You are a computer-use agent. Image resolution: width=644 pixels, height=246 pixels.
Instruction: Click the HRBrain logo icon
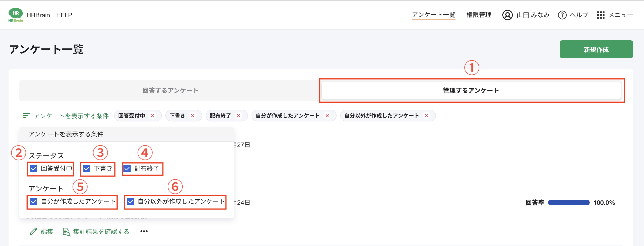[x=15, y=15]
